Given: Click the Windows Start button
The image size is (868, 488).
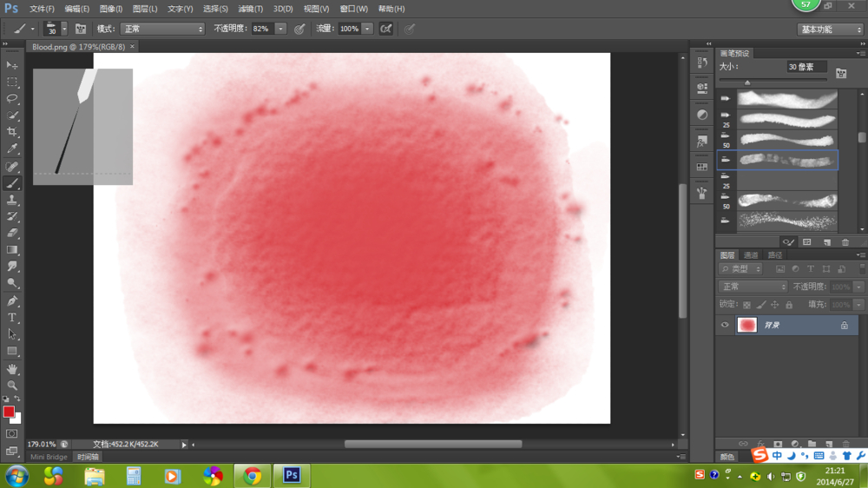Looking at the screenshot, I should click(16, 476).
